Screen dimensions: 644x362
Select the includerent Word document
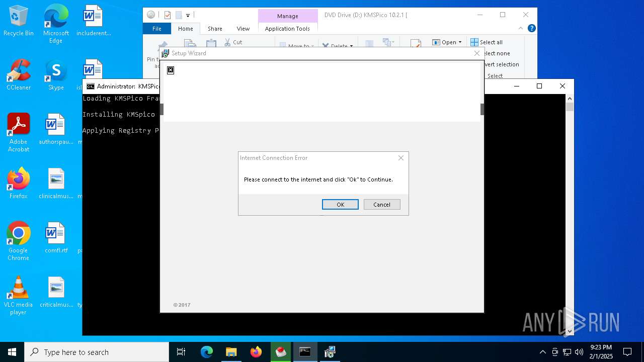(x=94, y=21)
